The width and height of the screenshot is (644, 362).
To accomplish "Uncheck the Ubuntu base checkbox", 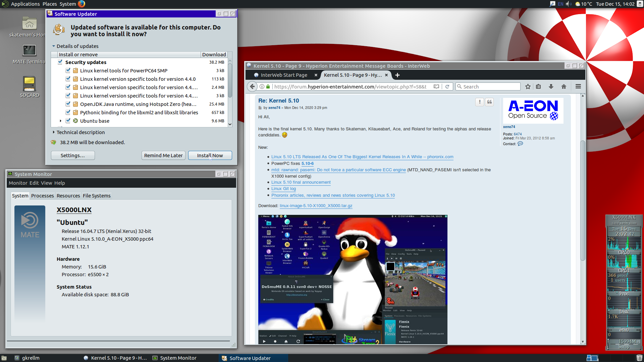I will coord(68,121).
